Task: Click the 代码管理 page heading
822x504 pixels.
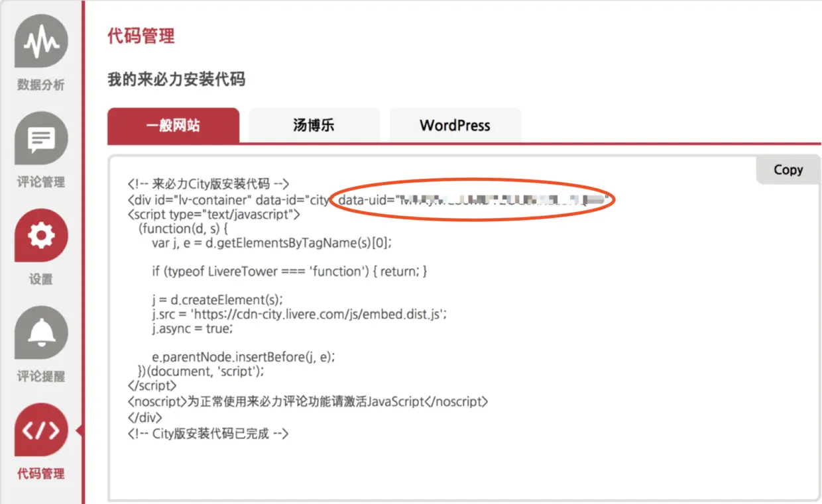Action: coord(141,36)
